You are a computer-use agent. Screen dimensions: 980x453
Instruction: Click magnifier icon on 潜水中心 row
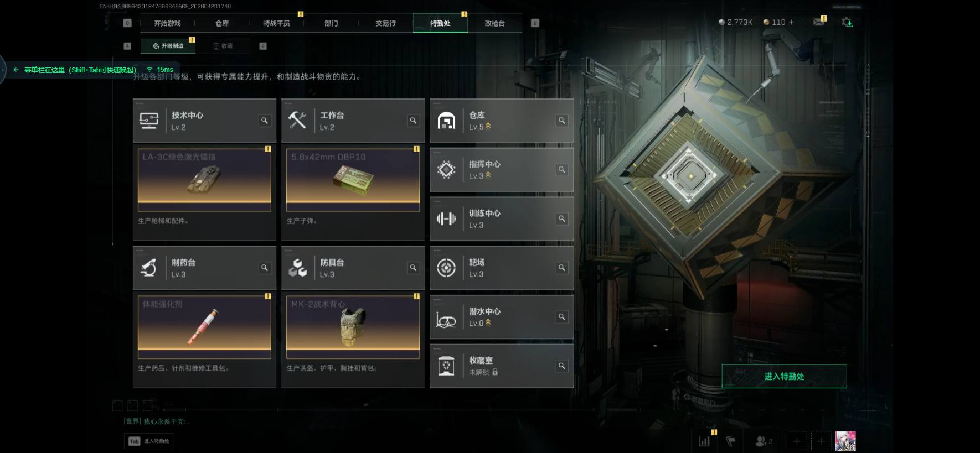coord(561,317)
